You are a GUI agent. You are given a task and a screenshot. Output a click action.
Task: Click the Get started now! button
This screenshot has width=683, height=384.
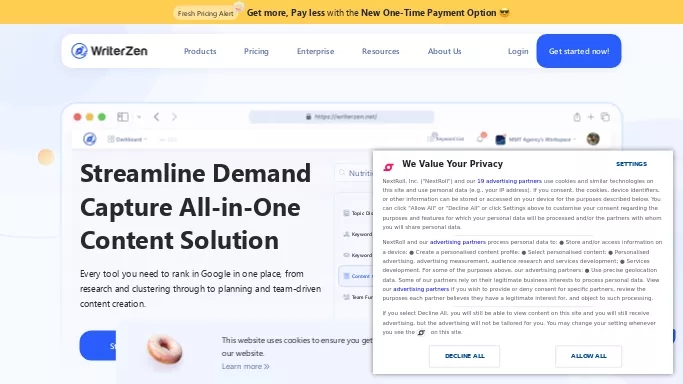(x=578, y=51)
